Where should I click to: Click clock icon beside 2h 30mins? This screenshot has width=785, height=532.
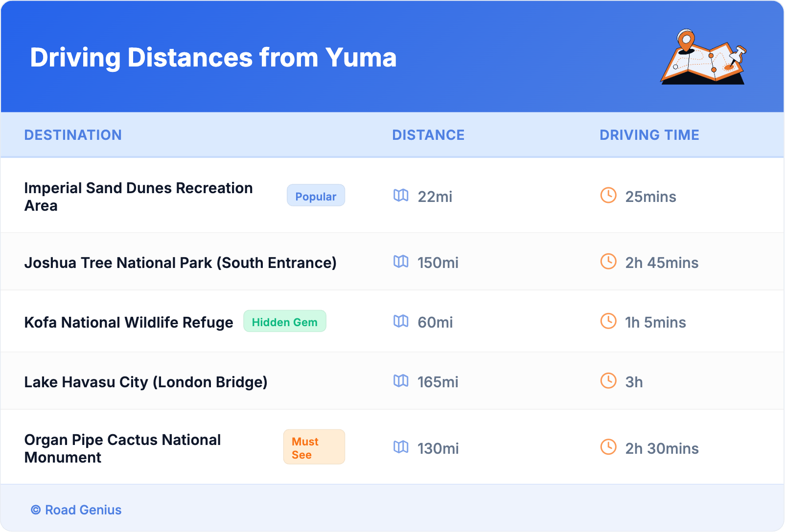608,447
